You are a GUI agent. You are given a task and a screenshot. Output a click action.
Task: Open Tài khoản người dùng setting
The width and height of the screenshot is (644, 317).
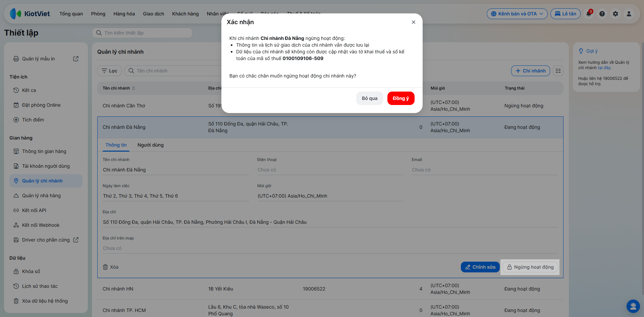(46, 166)
